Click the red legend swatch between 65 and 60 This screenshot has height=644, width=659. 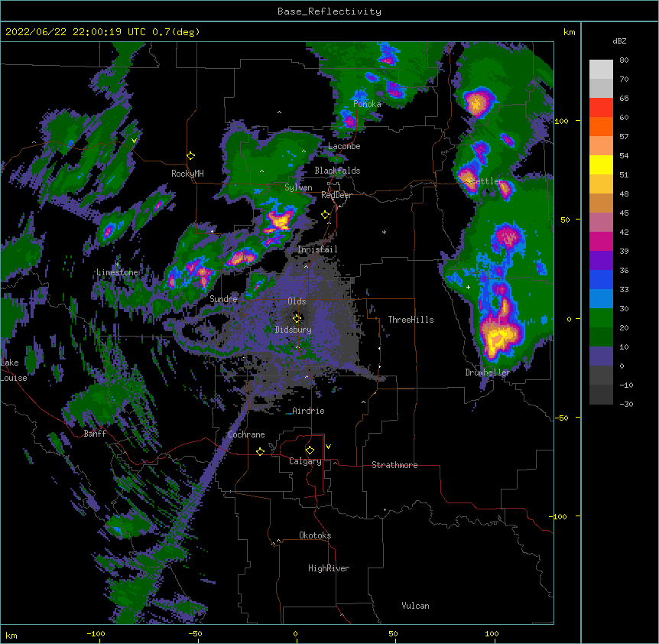[x=601, y=108]
